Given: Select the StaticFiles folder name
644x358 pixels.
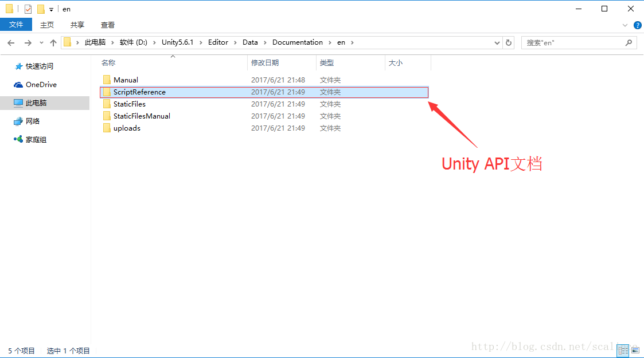Looking at the screenshot, I should (x=130, y=104).
